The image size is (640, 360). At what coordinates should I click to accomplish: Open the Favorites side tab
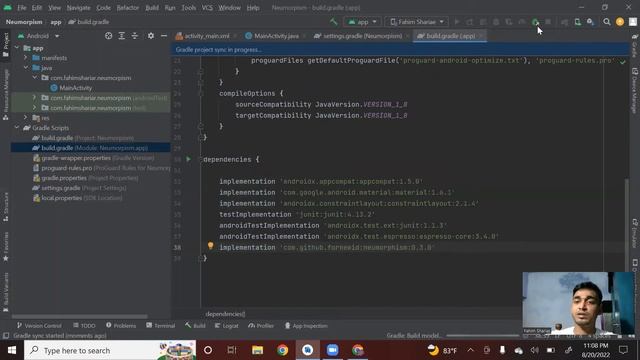[6, 247]
